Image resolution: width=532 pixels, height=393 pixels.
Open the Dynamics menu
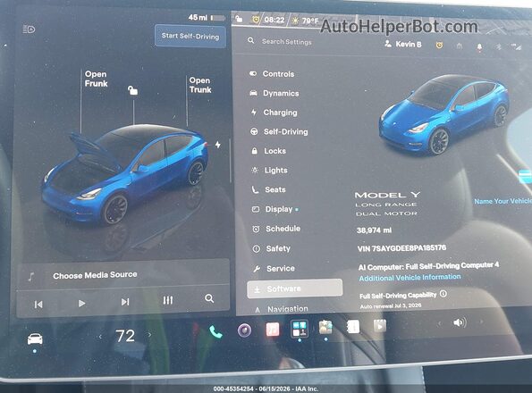pos(274,93)
